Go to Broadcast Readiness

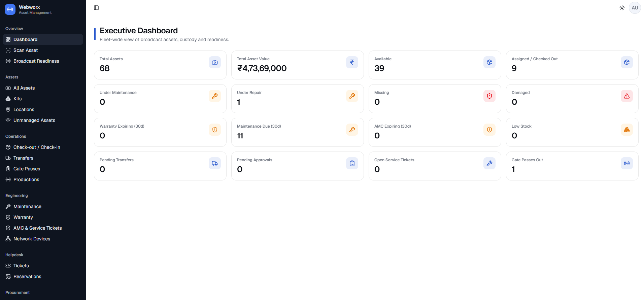click(43, 61)
